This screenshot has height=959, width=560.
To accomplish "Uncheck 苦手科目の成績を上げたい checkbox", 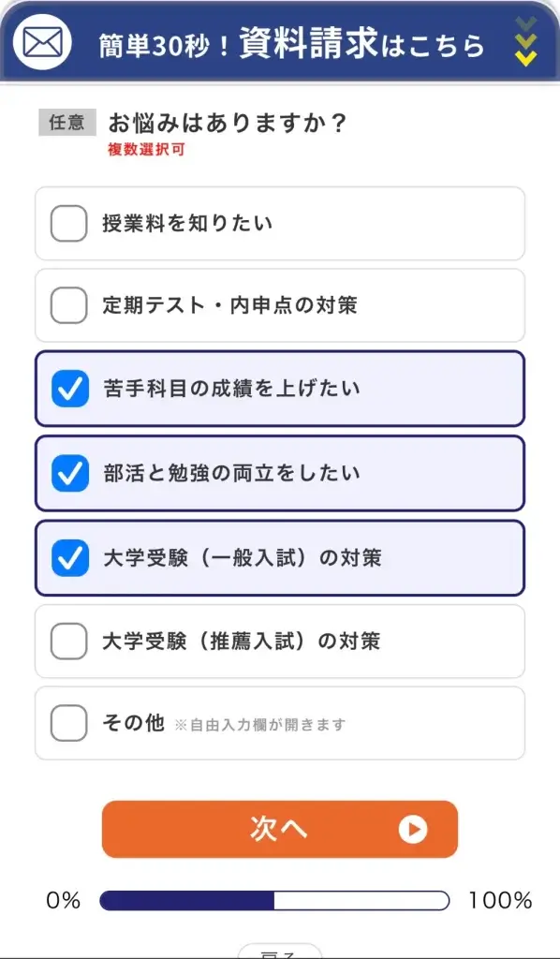I will point(69,389).
